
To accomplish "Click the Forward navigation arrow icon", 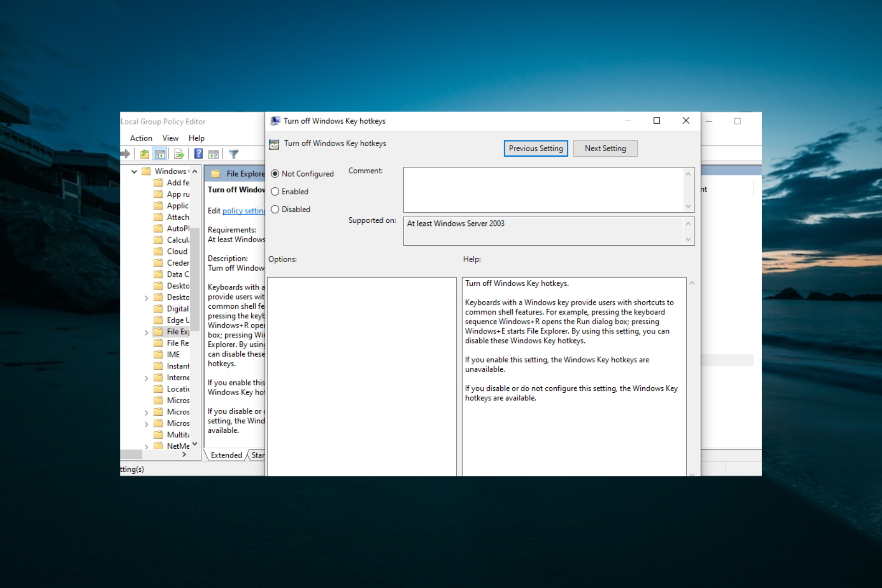I will click(125, 153).
